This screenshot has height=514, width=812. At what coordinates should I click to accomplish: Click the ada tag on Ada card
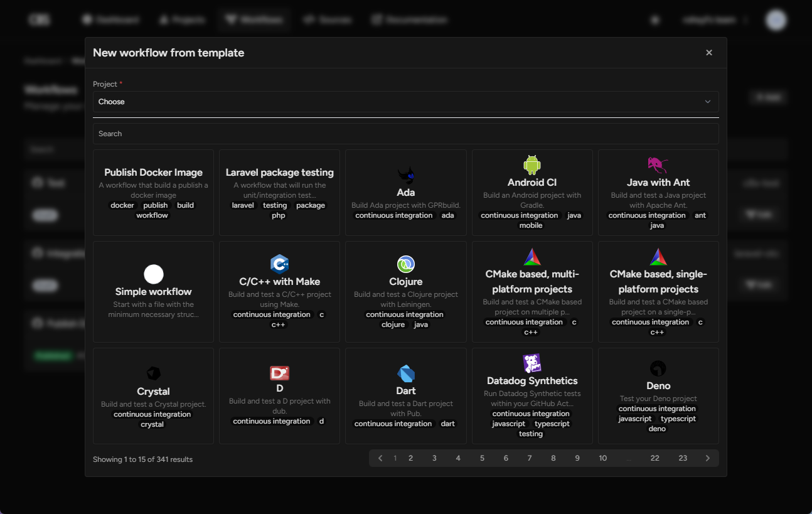tap(448, 215)
